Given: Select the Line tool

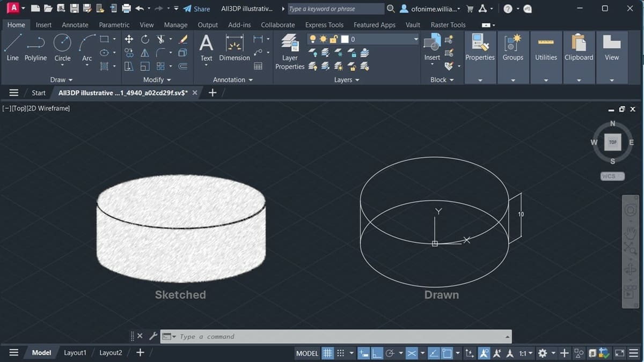Looking at the screenshot, I should click(12, 43).
